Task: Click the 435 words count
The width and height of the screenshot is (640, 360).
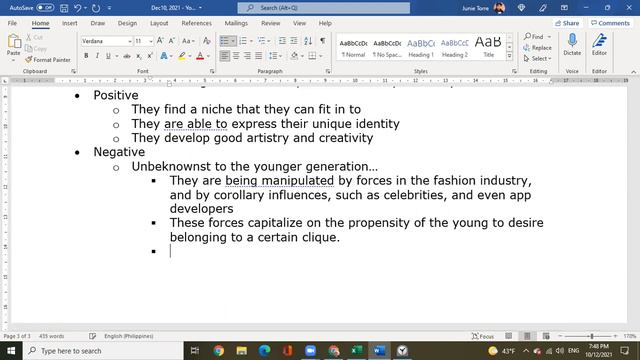Action: pos(51,336)
